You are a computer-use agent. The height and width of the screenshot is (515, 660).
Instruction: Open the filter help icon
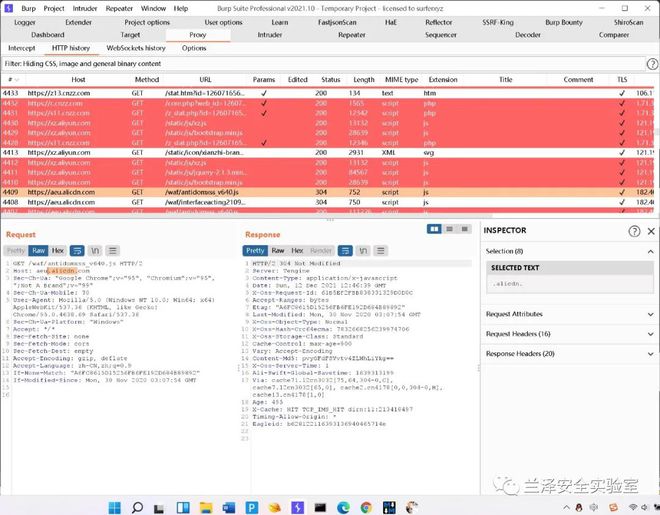pos(652,64)
